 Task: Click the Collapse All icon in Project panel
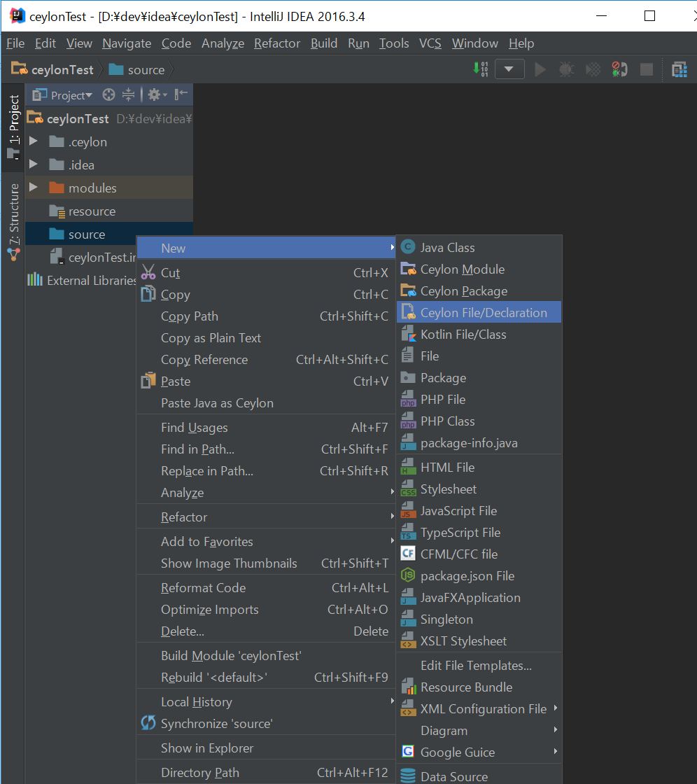tap(129, 94)
